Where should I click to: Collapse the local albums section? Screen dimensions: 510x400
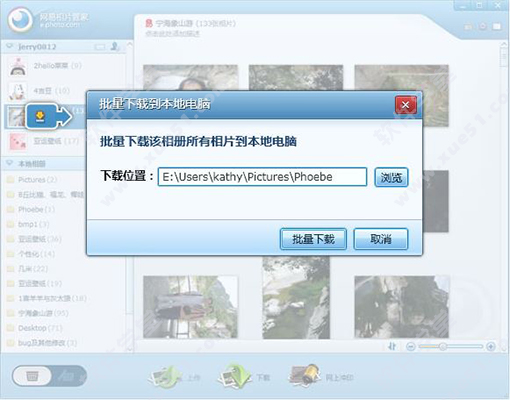click(x=9, y=163)
